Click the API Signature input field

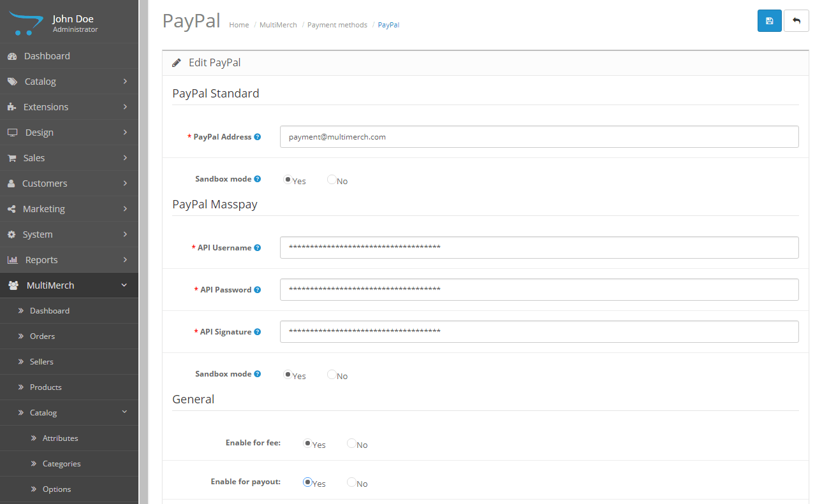pyautogui.click(x=539, y=332)
